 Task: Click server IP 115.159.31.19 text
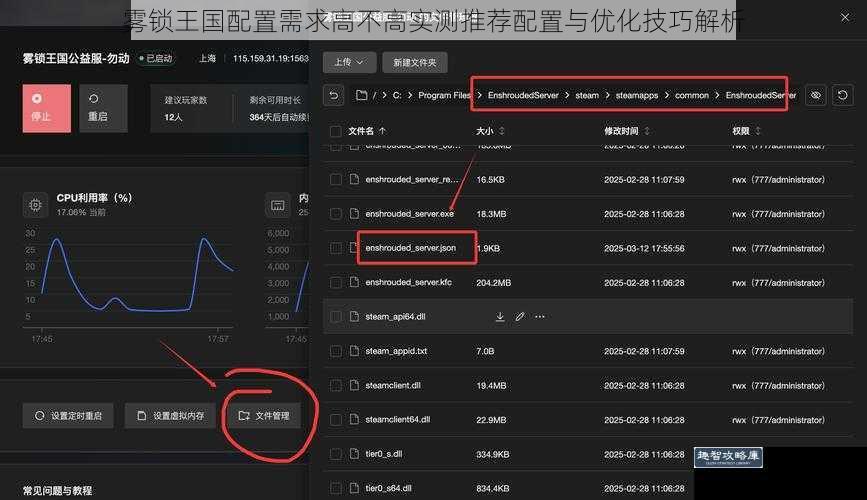tap(270, 58)
